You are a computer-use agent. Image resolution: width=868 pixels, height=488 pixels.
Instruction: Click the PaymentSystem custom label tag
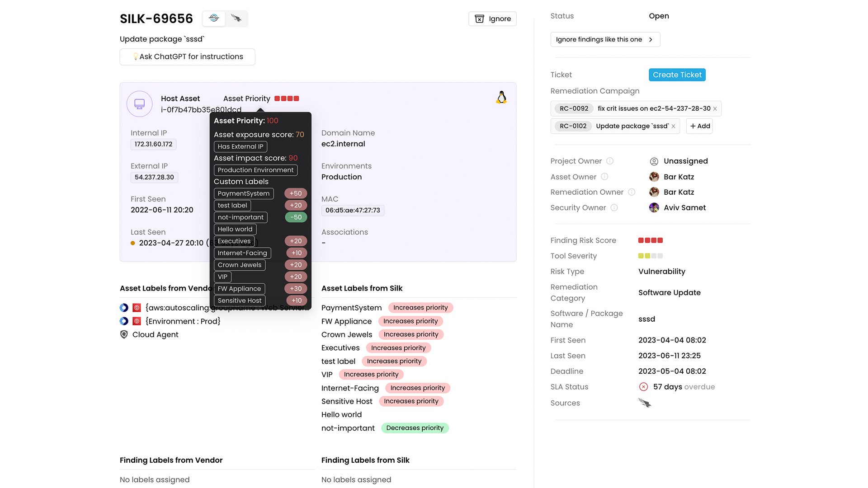pyautogui.click(x=243, y=193)
